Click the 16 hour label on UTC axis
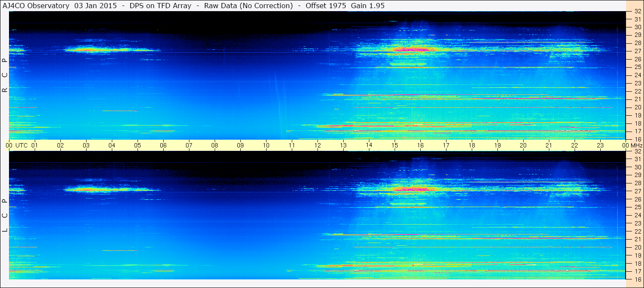Screen dimensions: 644x288 tap(420, 145)
